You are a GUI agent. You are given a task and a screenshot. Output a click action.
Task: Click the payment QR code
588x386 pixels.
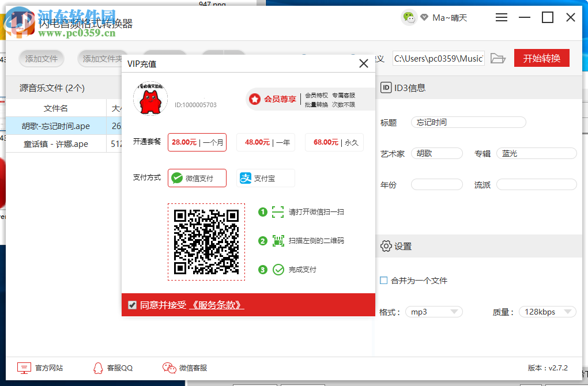click(x=206, y=242)
